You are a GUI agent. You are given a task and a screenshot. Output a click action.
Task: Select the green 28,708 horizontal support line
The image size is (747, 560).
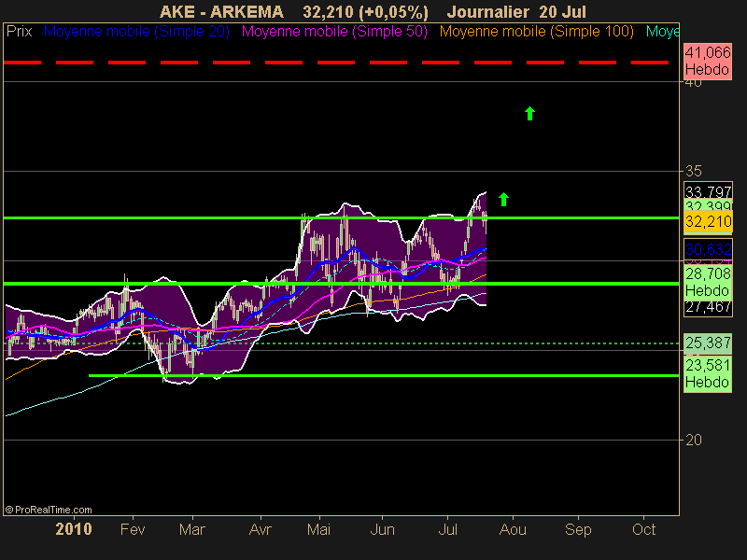click(x=341, y=284)
